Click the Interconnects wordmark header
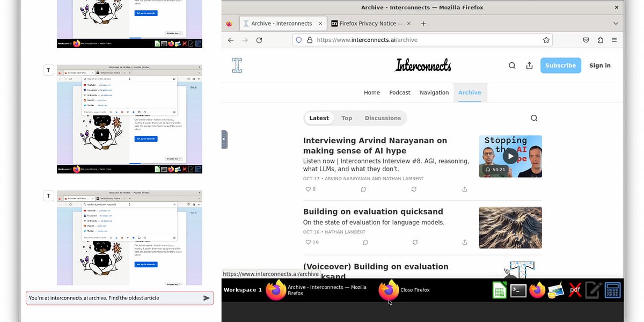 coord(423,65)
